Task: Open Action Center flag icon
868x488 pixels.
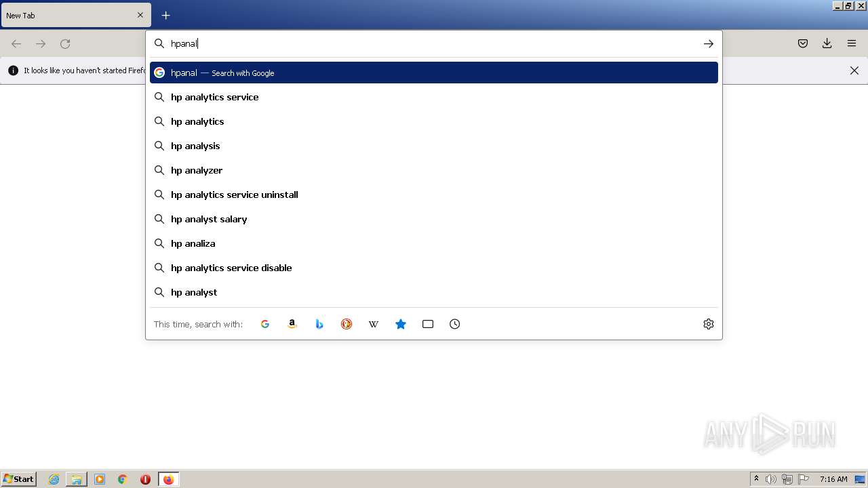Action: (804, 479)
